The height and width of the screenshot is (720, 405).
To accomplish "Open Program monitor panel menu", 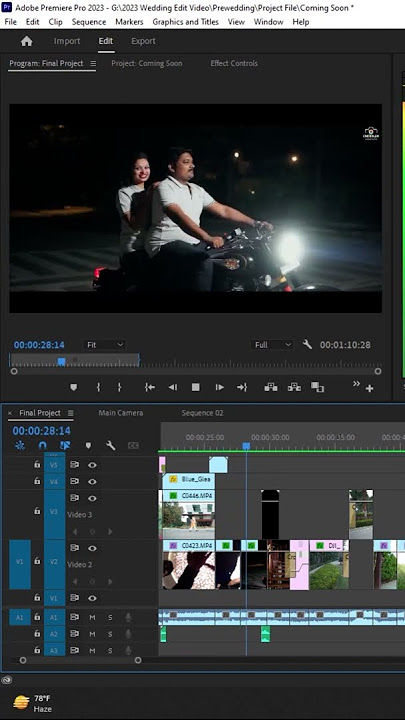I will [x=93, y=64].
